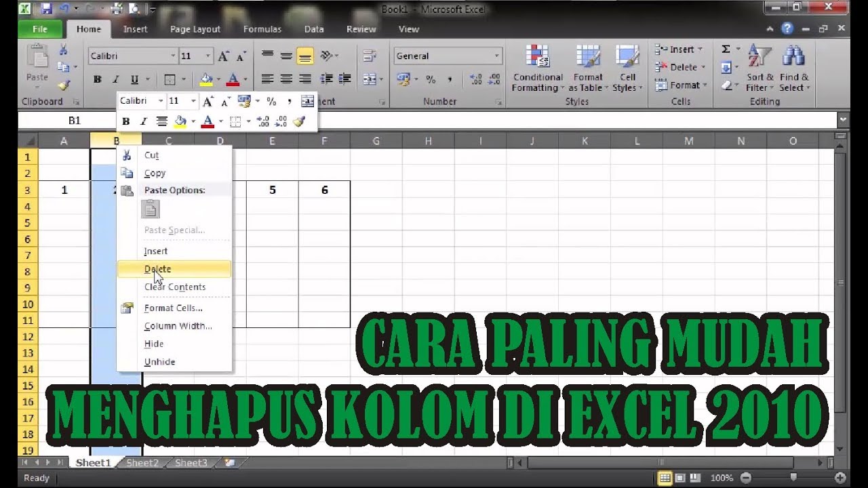Click the Name Box showing B1

pos(75,120)
